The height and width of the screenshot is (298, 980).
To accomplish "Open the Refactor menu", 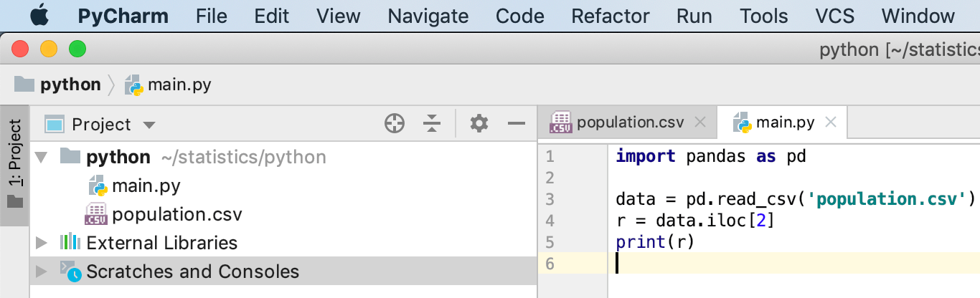I will point(611,16).
